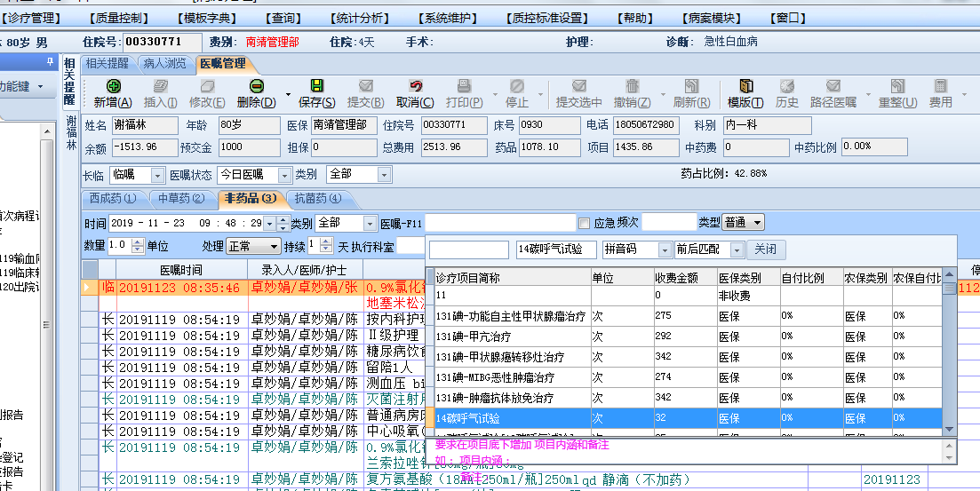Click the 持续 days stepper
The width and height of the screenshot is (980, 491).
tap(325, 246)
